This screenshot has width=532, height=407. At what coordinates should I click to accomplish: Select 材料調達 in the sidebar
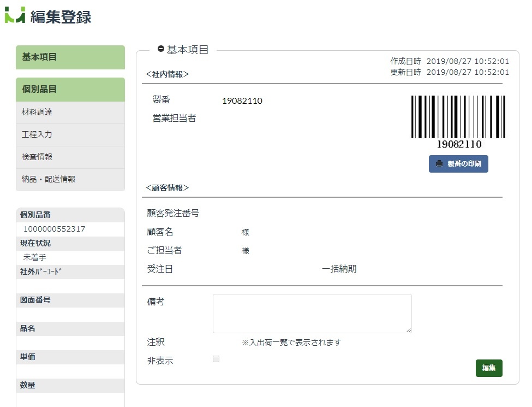[x=70, y=113]
